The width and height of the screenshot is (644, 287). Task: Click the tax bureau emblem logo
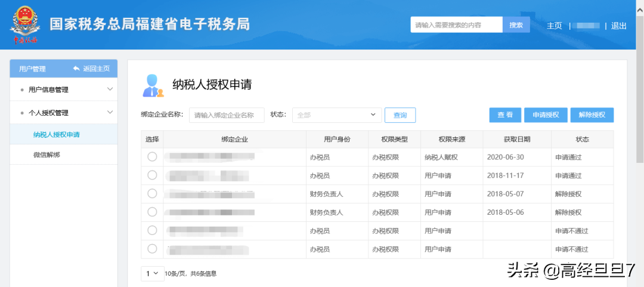pyautogui.click(x=25, y=25)
